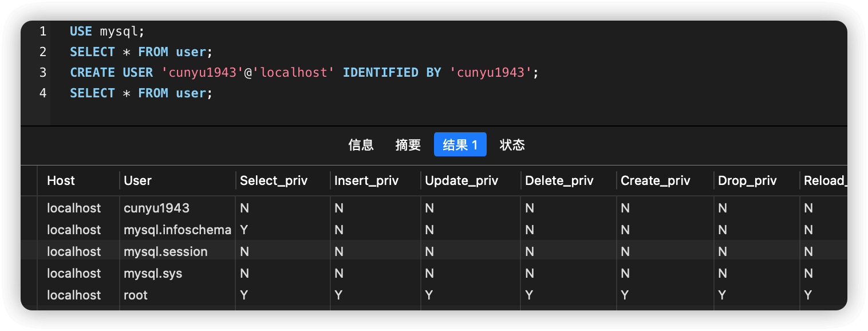
Task: Select the mysql.infoschema user cell
Action: tap(177, 230)
